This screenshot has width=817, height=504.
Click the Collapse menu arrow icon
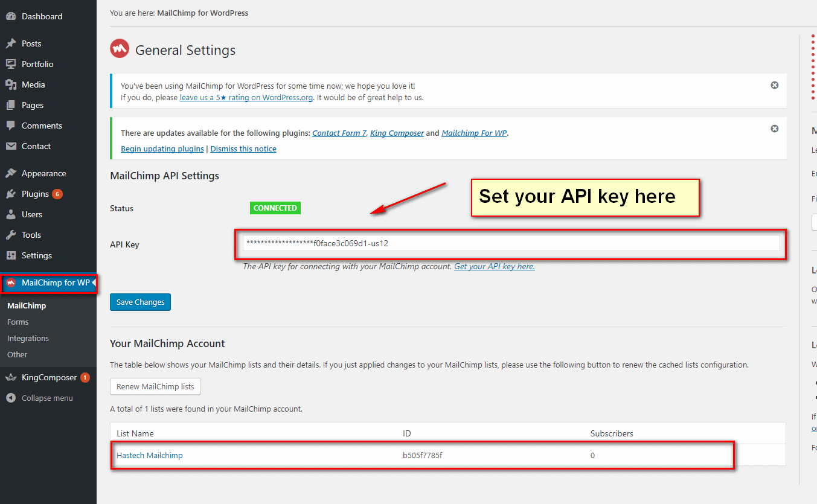11,398
